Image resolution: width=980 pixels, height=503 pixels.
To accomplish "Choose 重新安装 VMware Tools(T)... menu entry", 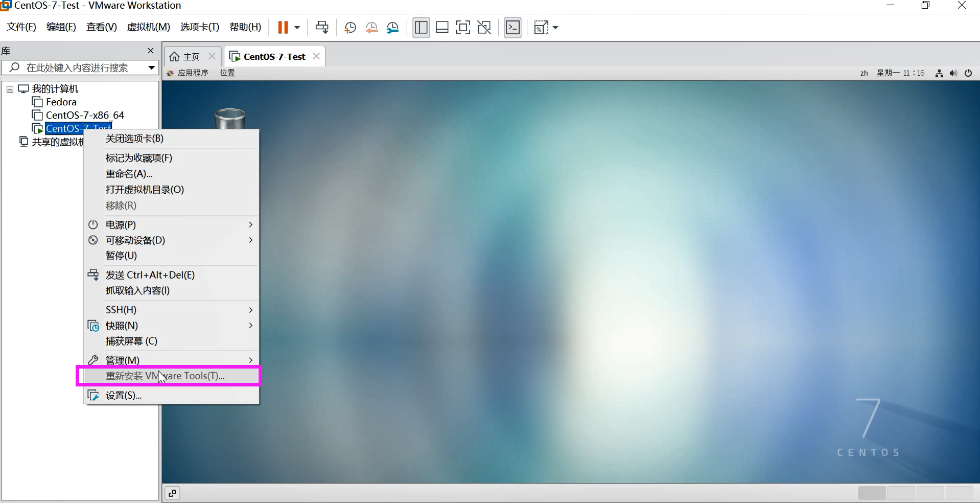I will click(x=172, y=376).
